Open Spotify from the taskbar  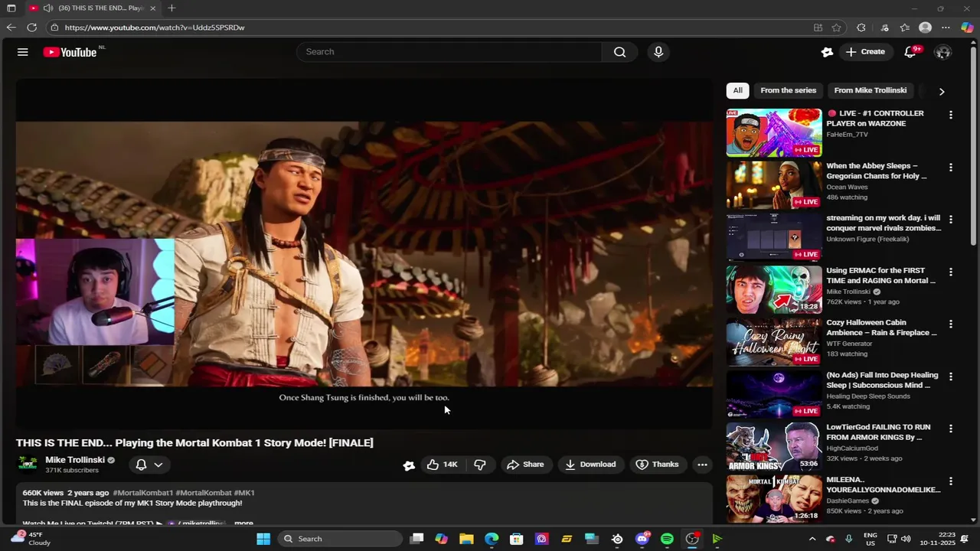point(667,539)
